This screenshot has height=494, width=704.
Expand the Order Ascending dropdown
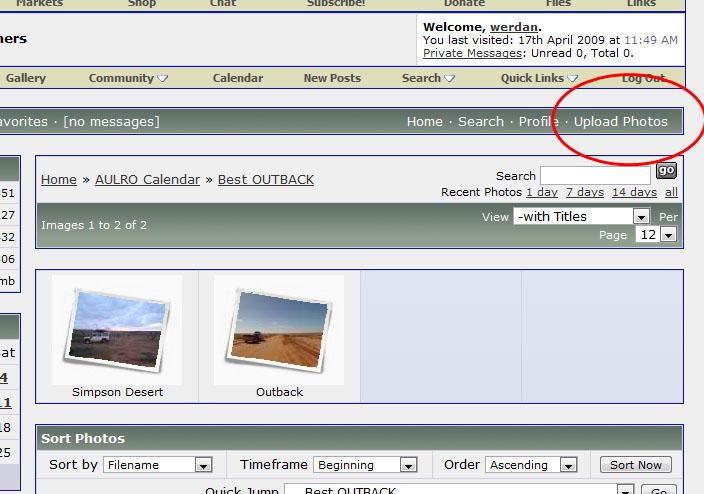(568, 465)
